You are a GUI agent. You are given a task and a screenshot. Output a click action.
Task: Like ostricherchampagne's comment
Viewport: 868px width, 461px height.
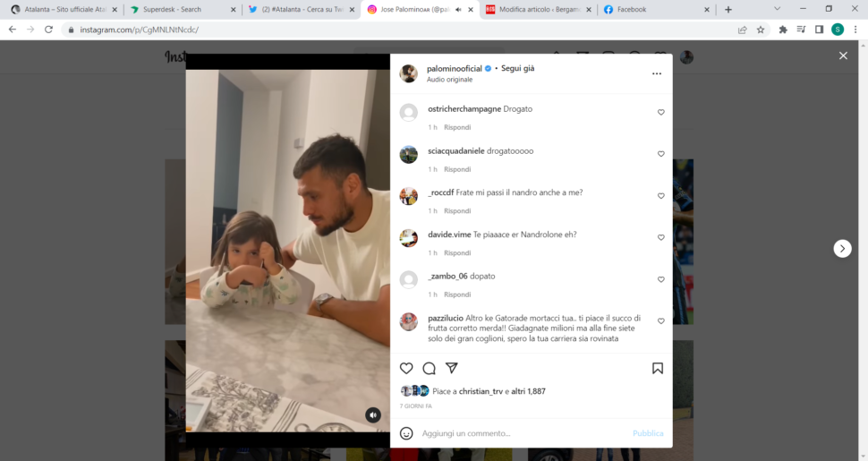[661, 113]
